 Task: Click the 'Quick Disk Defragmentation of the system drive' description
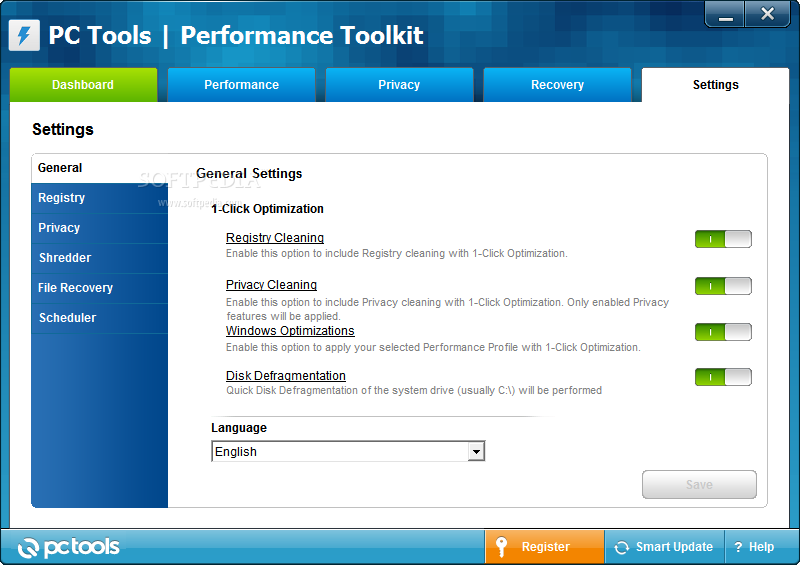(414, 390)
